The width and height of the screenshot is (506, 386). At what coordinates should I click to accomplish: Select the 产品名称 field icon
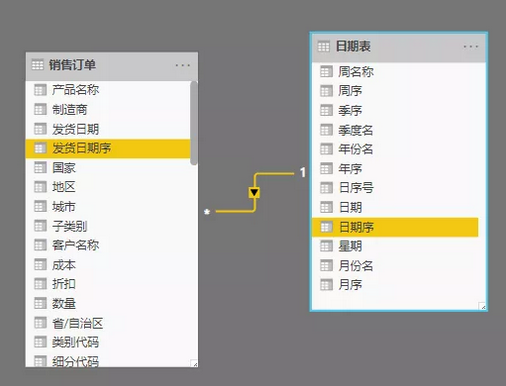(40, 90)
